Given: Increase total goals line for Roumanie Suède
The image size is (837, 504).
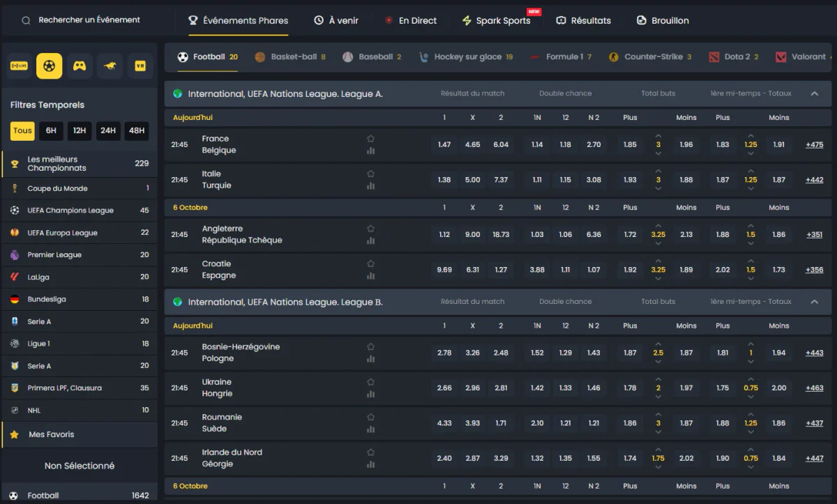Looking at the screenshot, I should coord(658,415).
